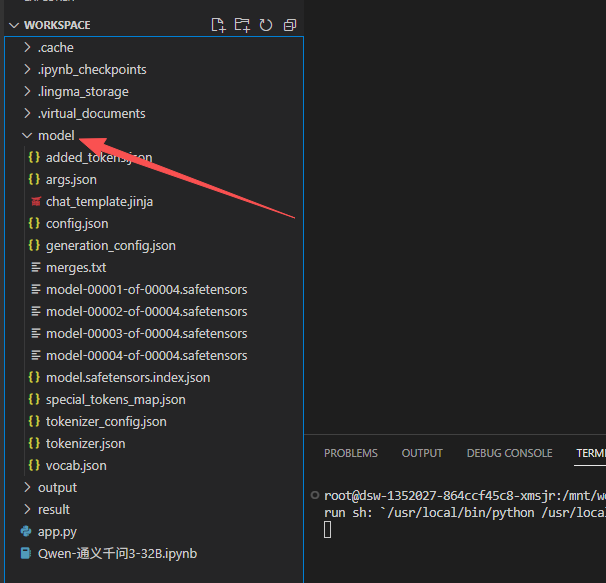Click file icon of model-00002-of-00004.safetensors
606x583 pixels.
coord(36,312)
